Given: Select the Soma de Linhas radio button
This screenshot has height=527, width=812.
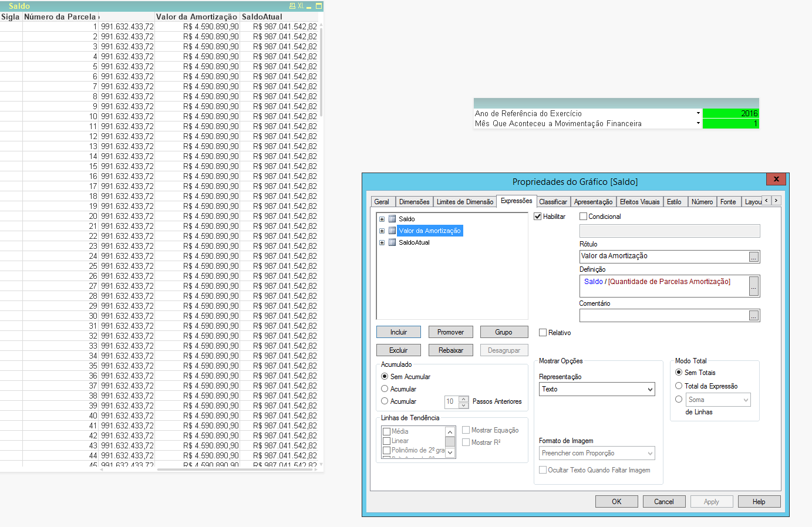Looking at the screenshot, I should pyautogui.click(x=679, y=399).
